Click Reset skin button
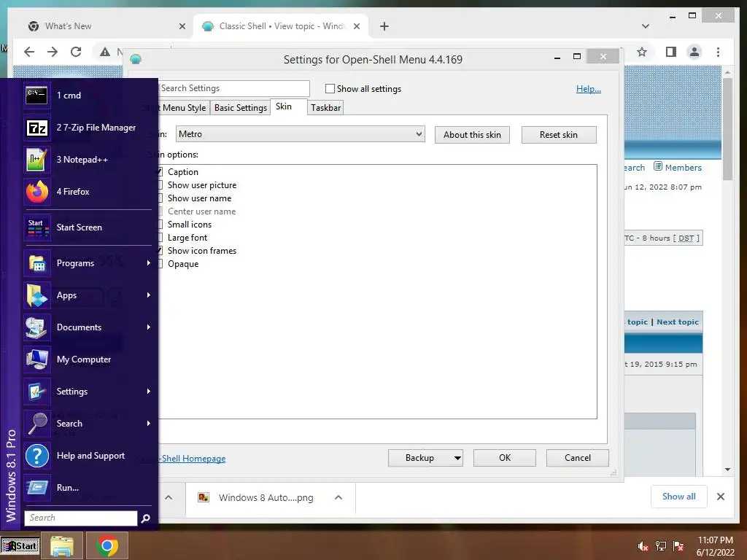 click(x=559, y=135)
